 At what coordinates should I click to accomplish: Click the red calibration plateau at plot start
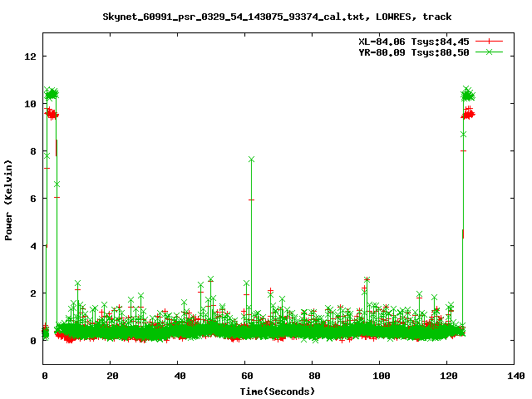tap(52, 114)
